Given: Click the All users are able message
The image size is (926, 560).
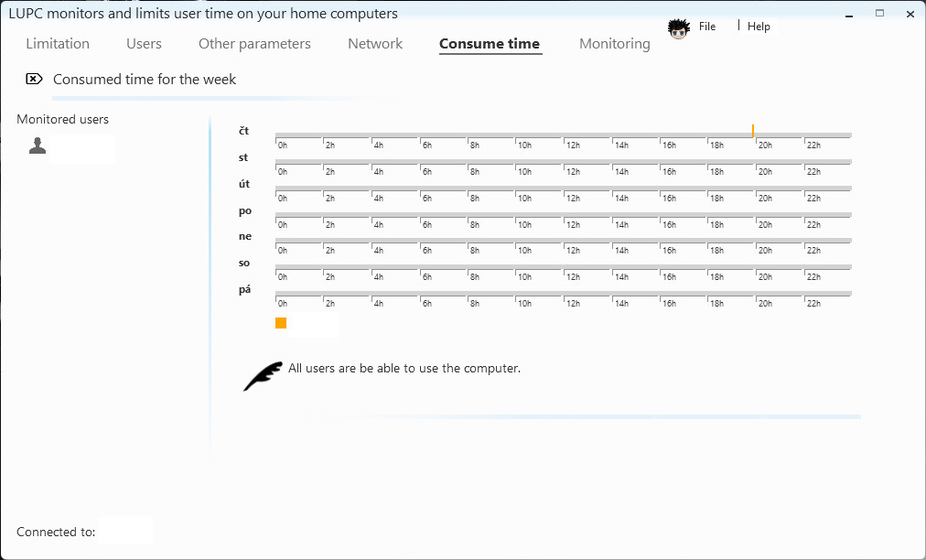Looking at the screenshot, I should point(404,369).
